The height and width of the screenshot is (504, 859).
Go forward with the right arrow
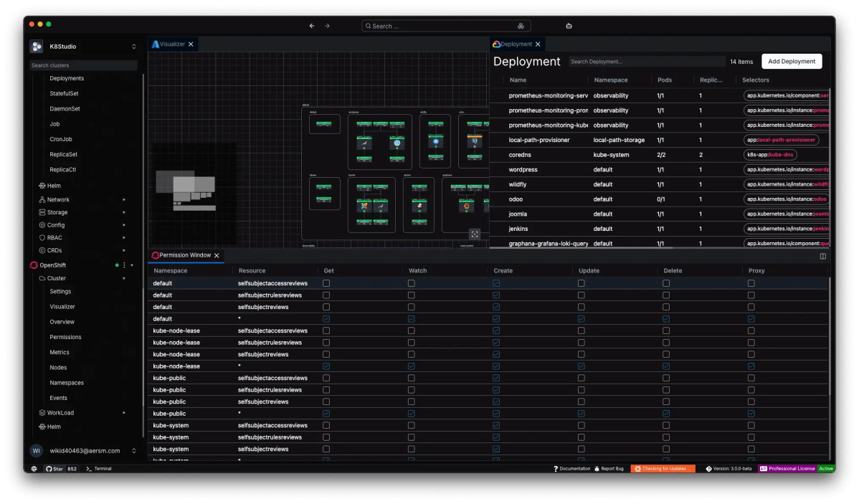[327, 26]
